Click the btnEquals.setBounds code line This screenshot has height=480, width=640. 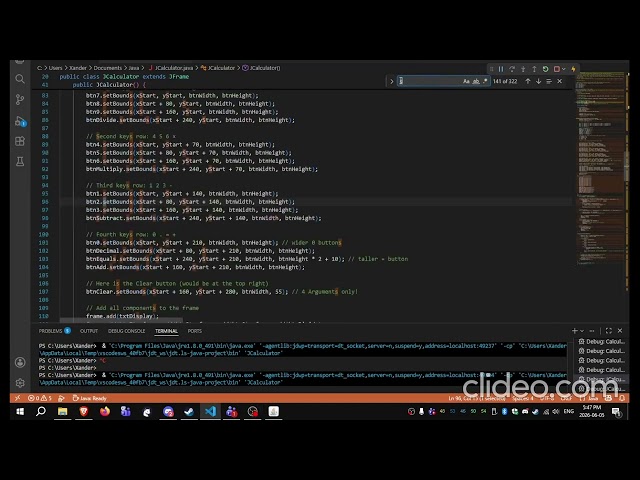coord(247,259)
